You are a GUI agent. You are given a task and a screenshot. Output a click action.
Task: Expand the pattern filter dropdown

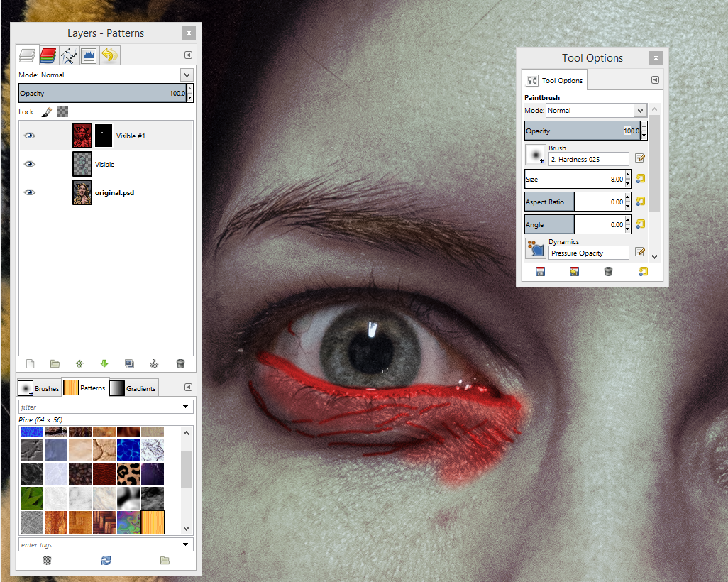click(x=186, y=406)
